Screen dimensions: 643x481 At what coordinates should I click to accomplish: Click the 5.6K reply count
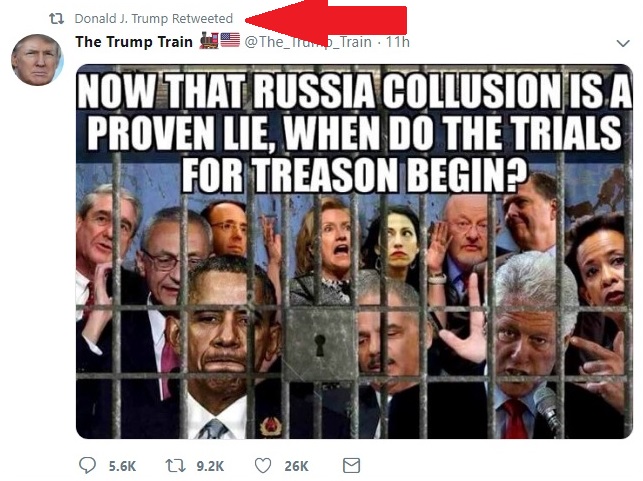pyautogui.click(x=122, y=466)
